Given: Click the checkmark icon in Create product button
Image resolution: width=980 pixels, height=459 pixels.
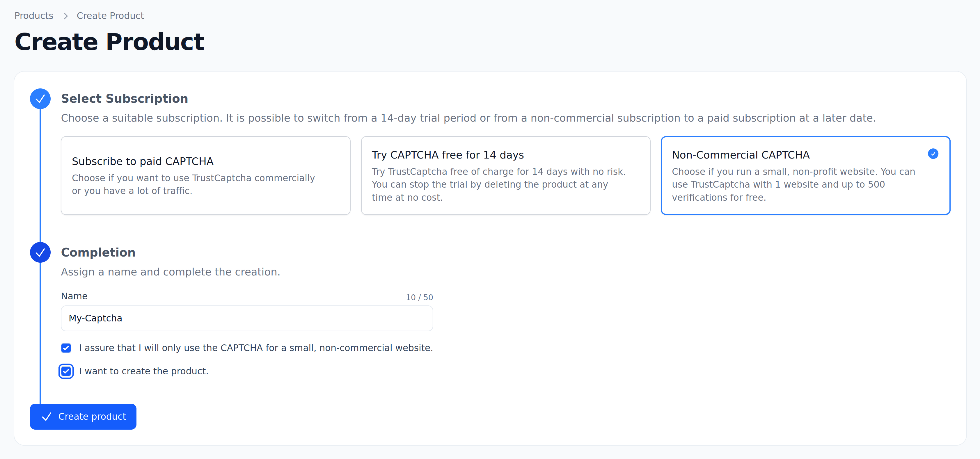Looking at the screenshot, I should pos(47,417).
